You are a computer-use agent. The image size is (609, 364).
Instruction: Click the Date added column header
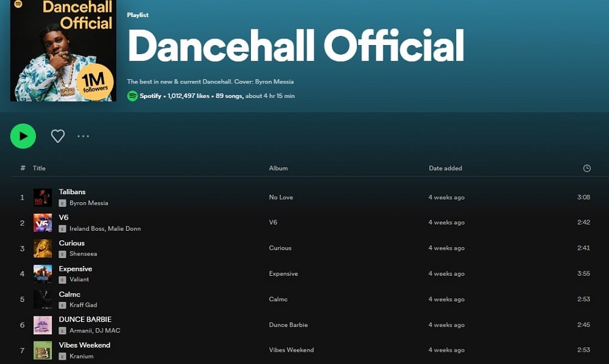point(446,168)
